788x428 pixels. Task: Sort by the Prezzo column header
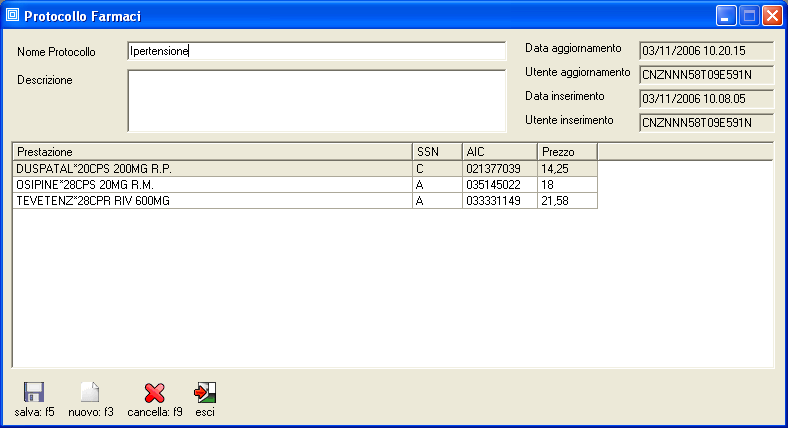(566, 151)
